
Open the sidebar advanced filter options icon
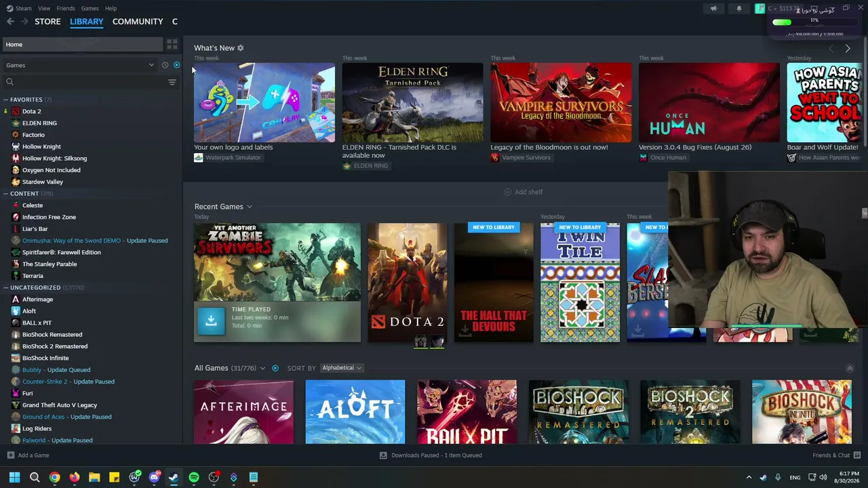172,82
